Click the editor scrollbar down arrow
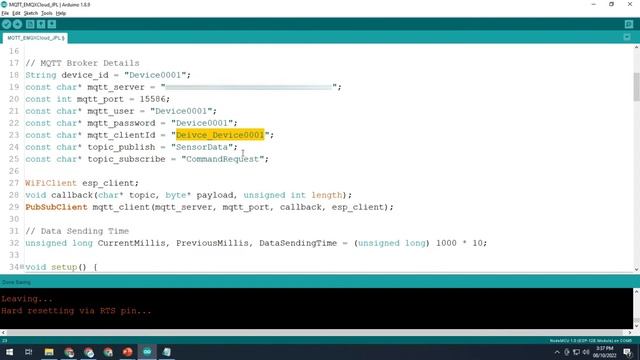640x360 pixels. (x=636, y=269)
